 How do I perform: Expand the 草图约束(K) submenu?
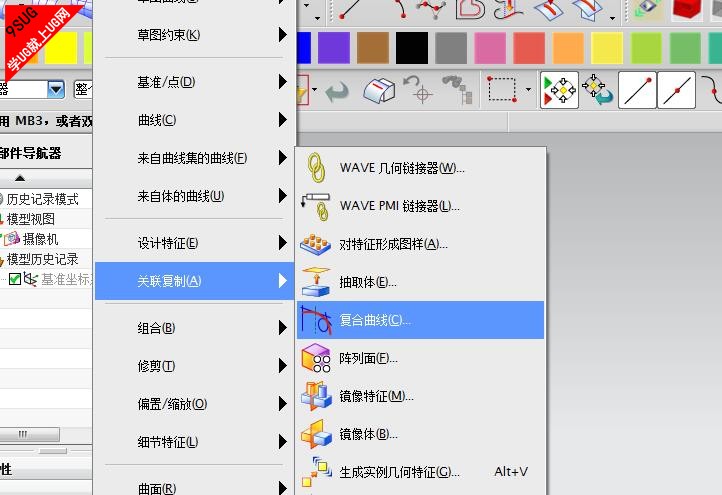(194, 35)
